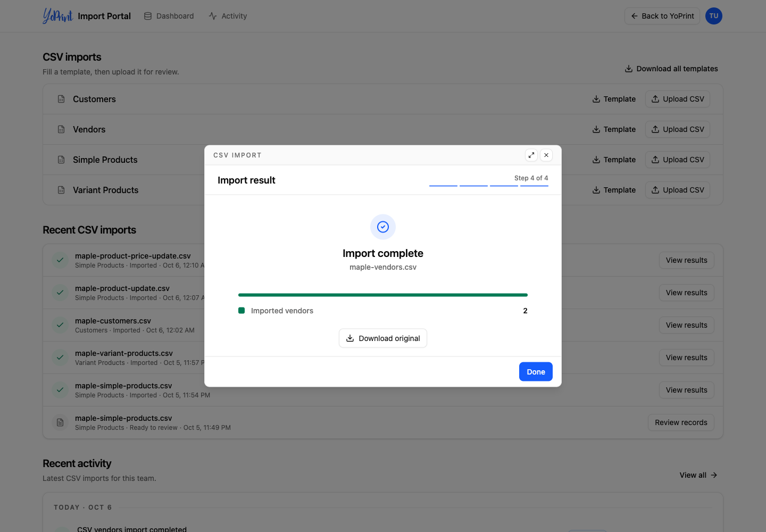This screenshot has width=766, height=532.
Task: Click check icon beside maple-product-price-update.csv
Action: coord(60,260)
